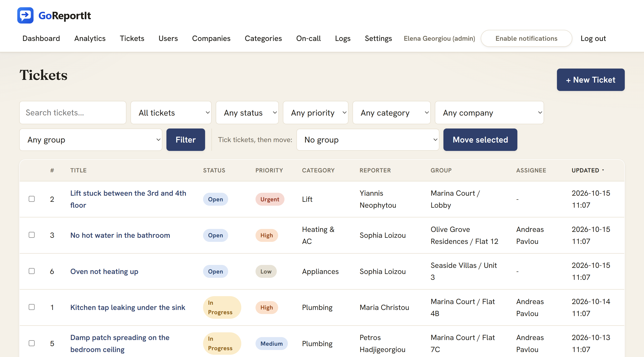Screen dimensions: 644x357
Task: Navigate to Companies
Action: coord(211,38)
